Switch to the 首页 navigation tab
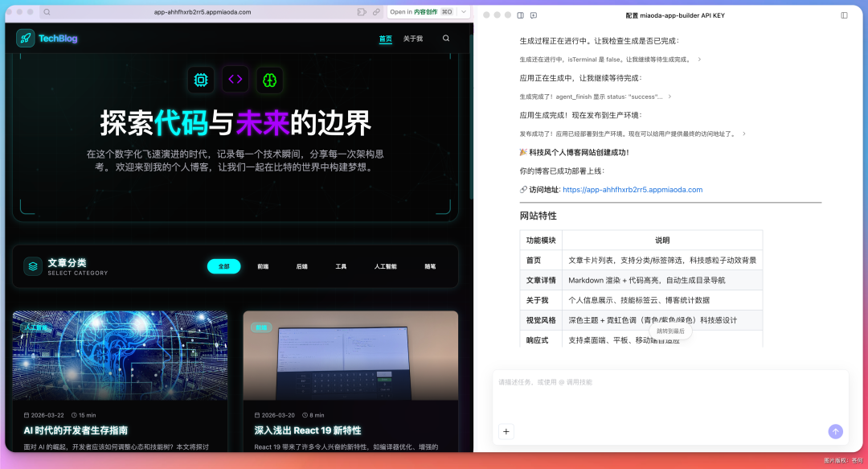 coord(386,38)
